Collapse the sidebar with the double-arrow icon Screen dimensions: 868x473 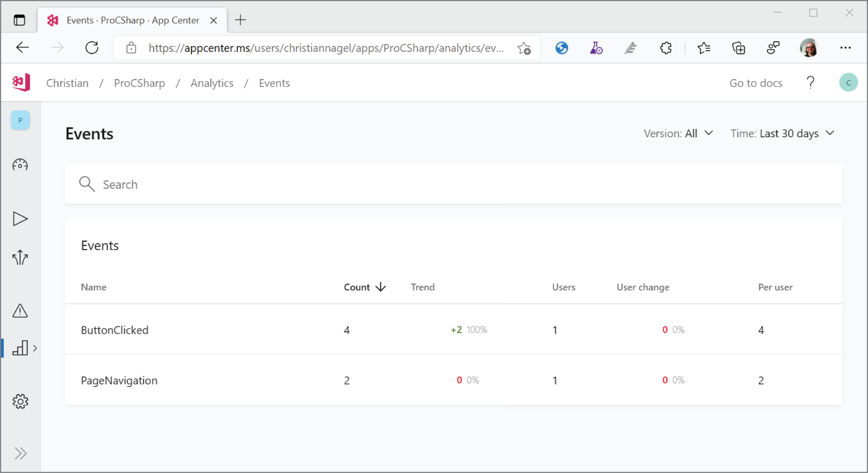click(21, 453)
